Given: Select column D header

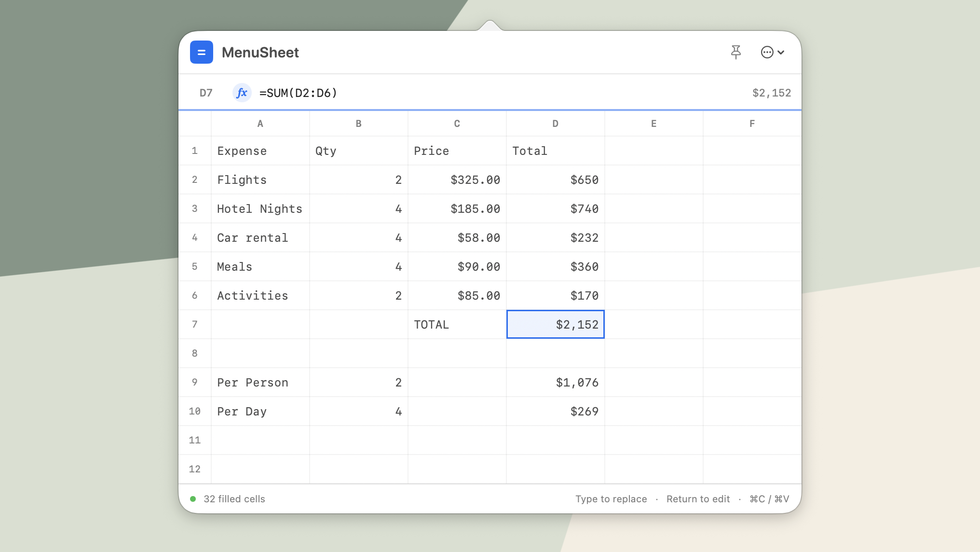Looking at the screenshot, I should pyautogui.click(x=556, y=124).
